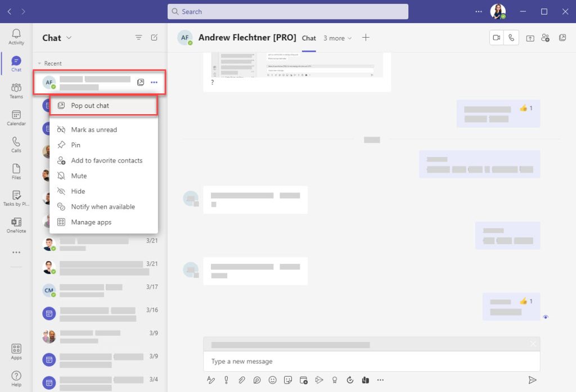Viewport: 576px width, 392px height.
Task: Enable Notify when available
Action: (103, 207)
